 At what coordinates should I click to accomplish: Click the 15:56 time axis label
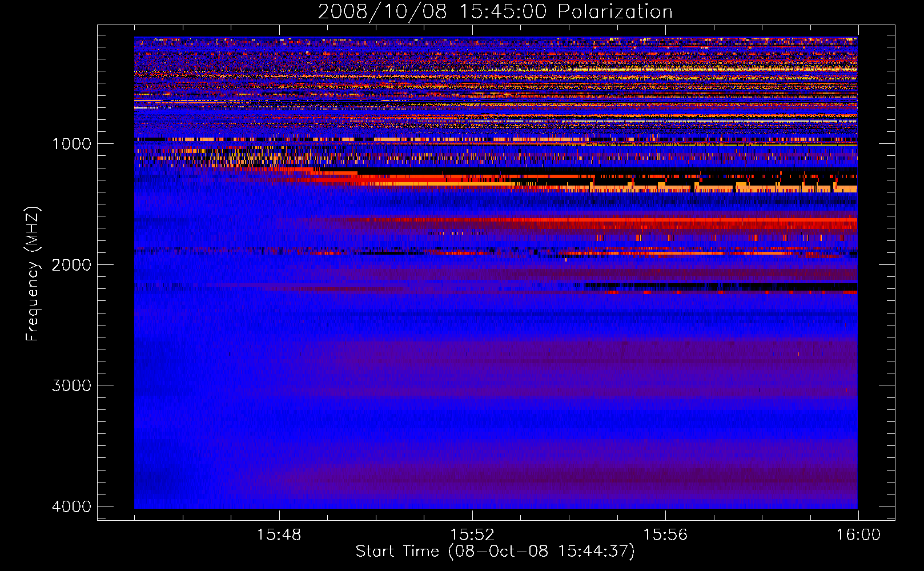(665, 535)
